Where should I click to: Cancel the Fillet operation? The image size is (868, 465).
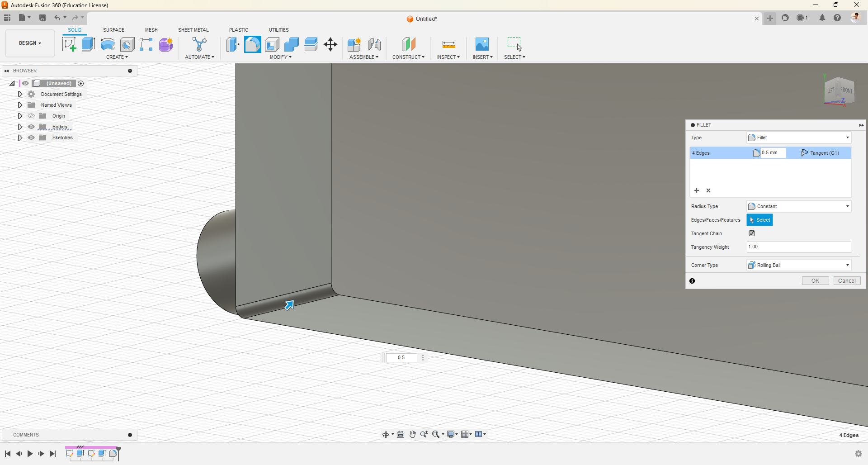846,280
